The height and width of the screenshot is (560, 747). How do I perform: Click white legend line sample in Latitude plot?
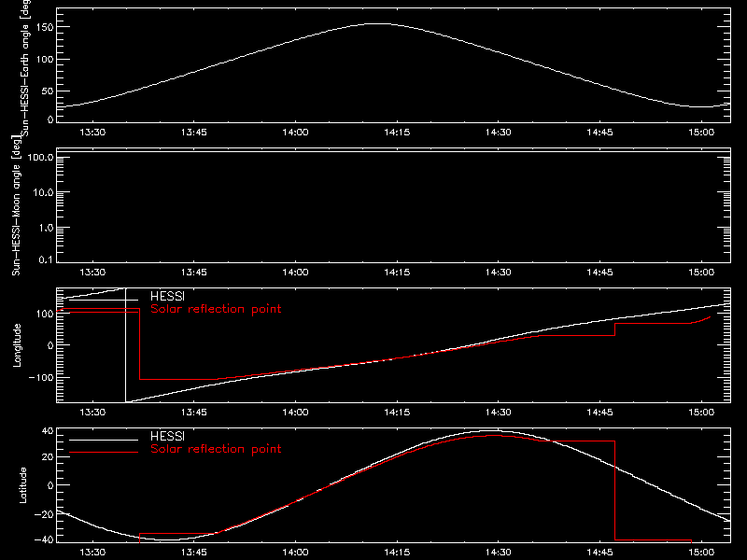pyautogui.click(x=104, y=440)
